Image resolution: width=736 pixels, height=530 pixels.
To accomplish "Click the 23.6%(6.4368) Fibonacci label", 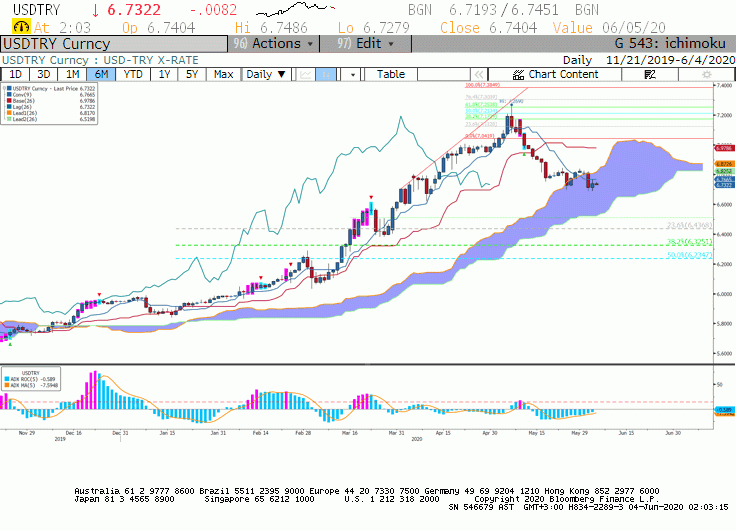I will point(689,225).
